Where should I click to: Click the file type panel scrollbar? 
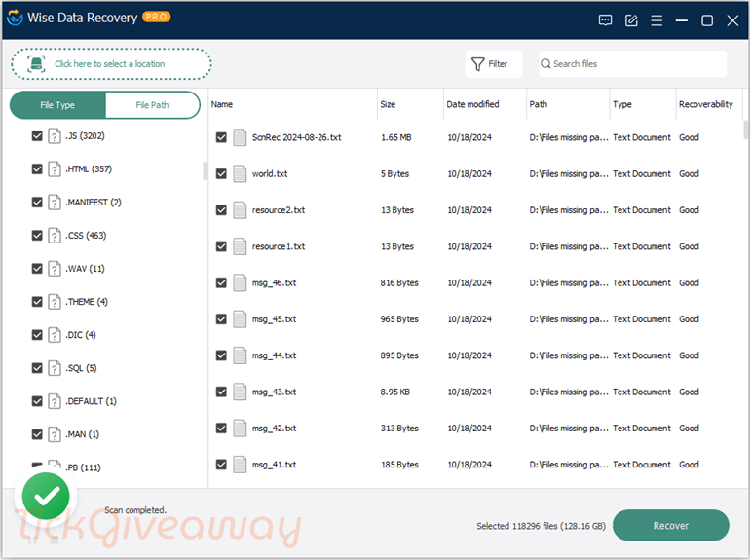[x=206, y=170]
